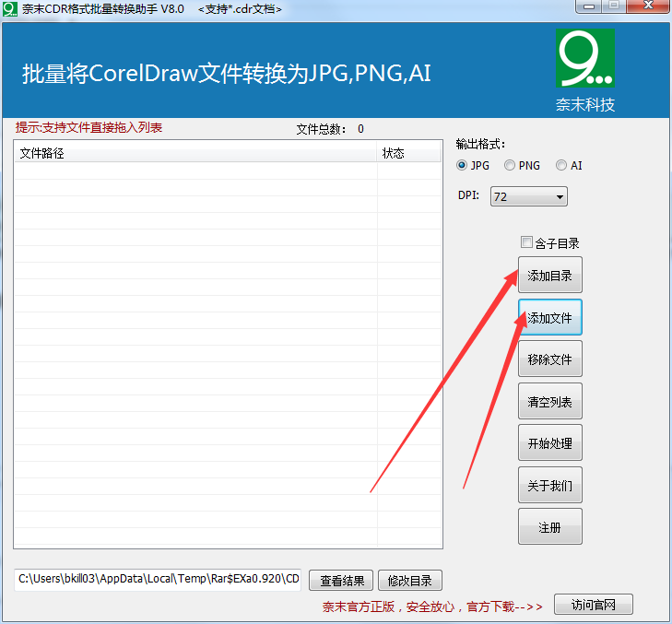The height and width of the screenshot is (624, 672).
Task: Click the 开始处理 button
Action: [x=549, y=443]
